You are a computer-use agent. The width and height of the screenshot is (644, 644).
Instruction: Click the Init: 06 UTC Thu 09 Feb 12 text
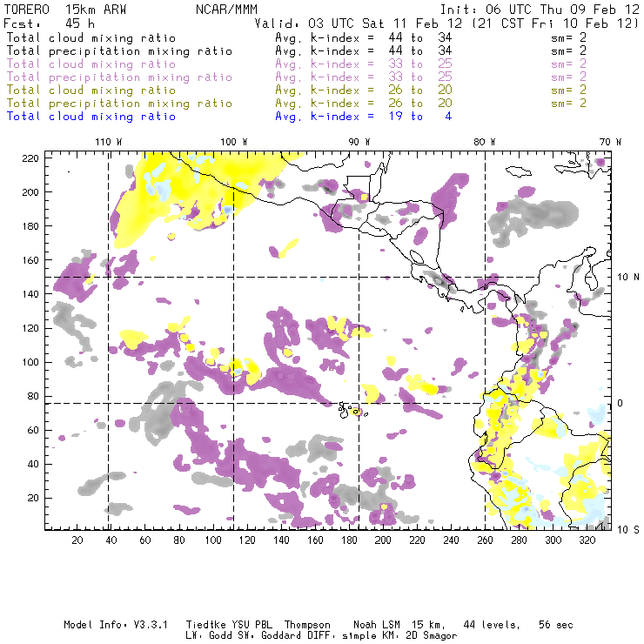tap(539, 9)
